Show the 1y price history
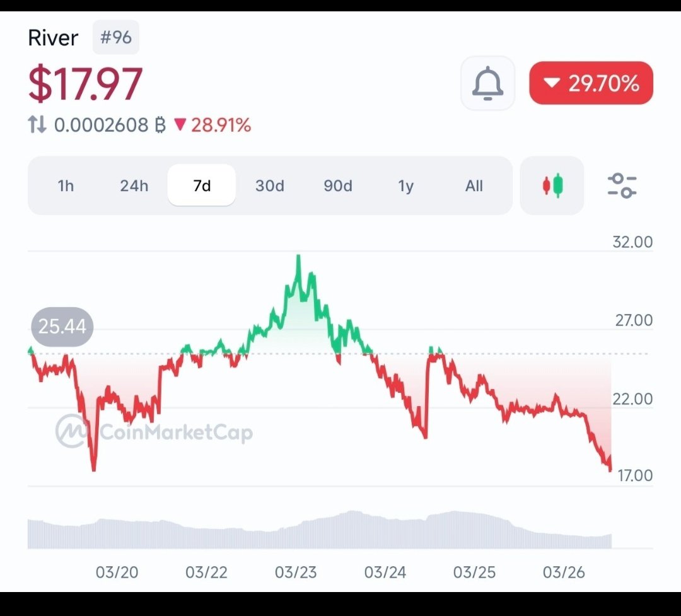This screenshot has height=616, width=681. pyautogui.click(x=406, y=186)
